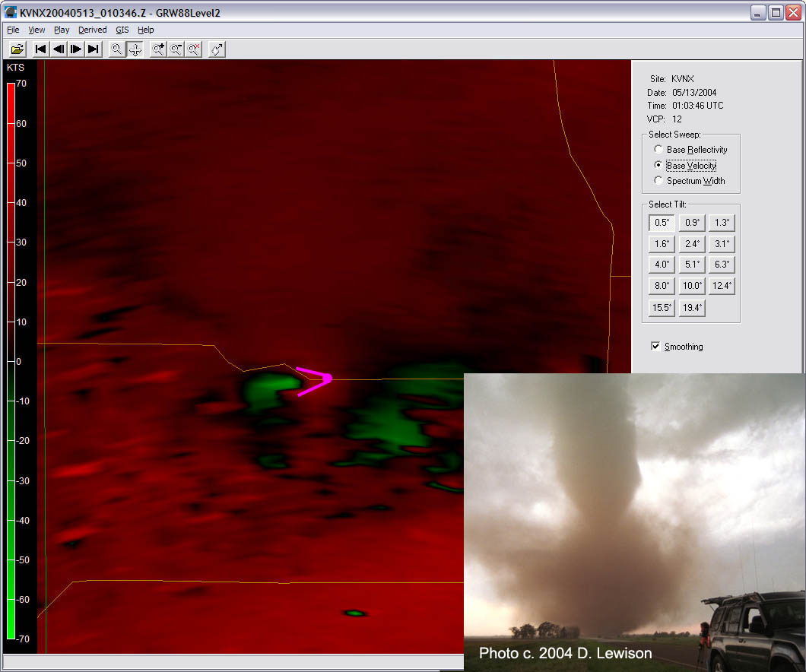
Task: Select the 0.9° tilt angle
Action: [x=691, y=222]
